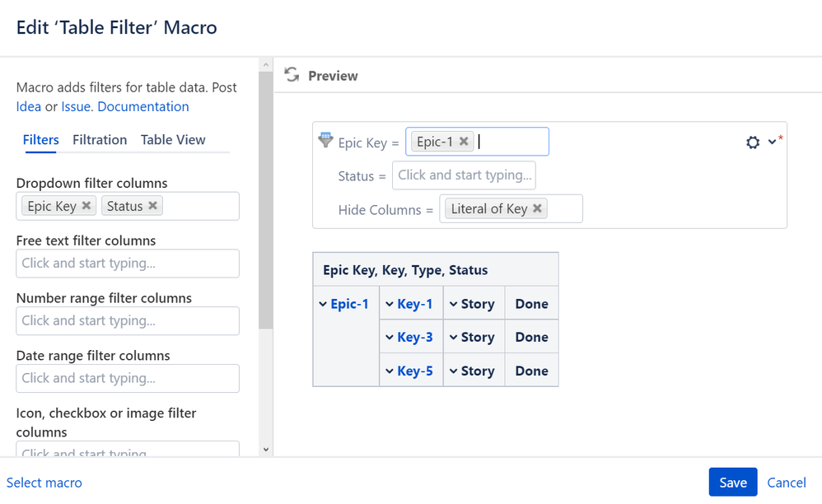Collapse the Epic-1 row chevron
The width and height of the screenshot is (822, 504).
coord(323,304)
